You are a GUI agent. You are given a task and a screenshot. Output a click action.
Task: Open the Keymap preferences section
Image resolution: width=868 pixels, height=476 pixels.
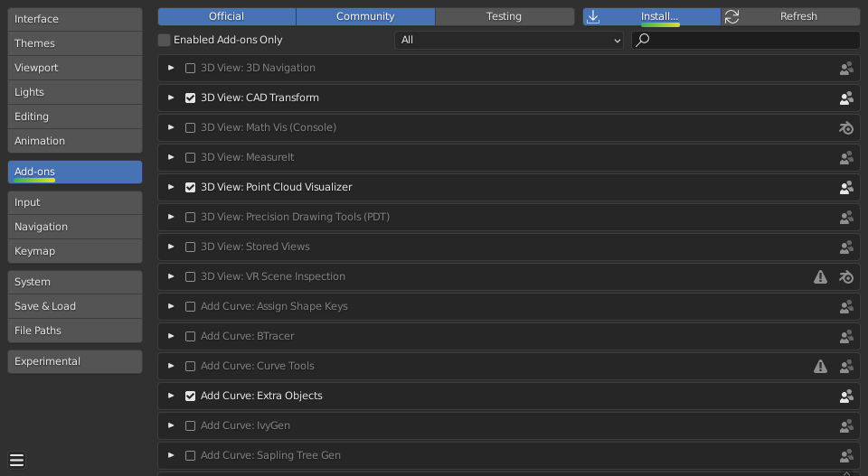tap(75, 251)
